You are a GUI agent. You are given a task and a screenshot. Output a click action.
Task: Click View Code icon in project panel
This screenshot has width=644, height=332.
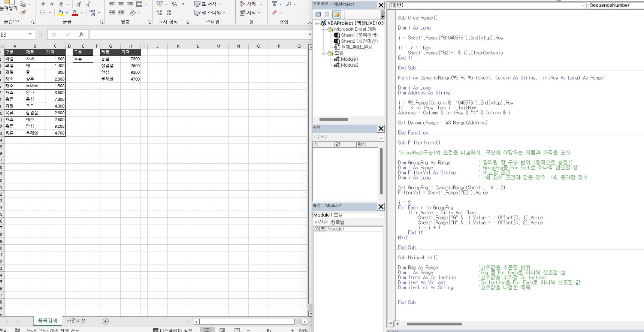click(x=318, y=14)
